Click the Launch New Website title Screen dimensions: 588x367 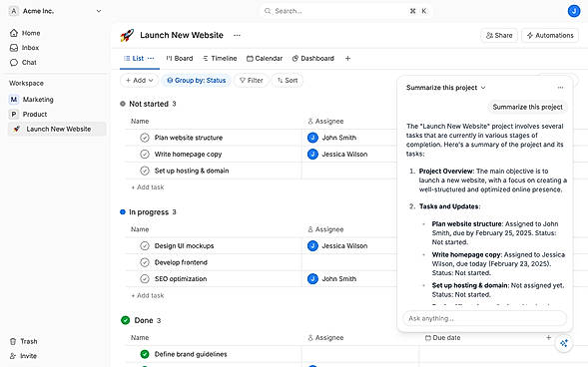click(x=182, y=35)
